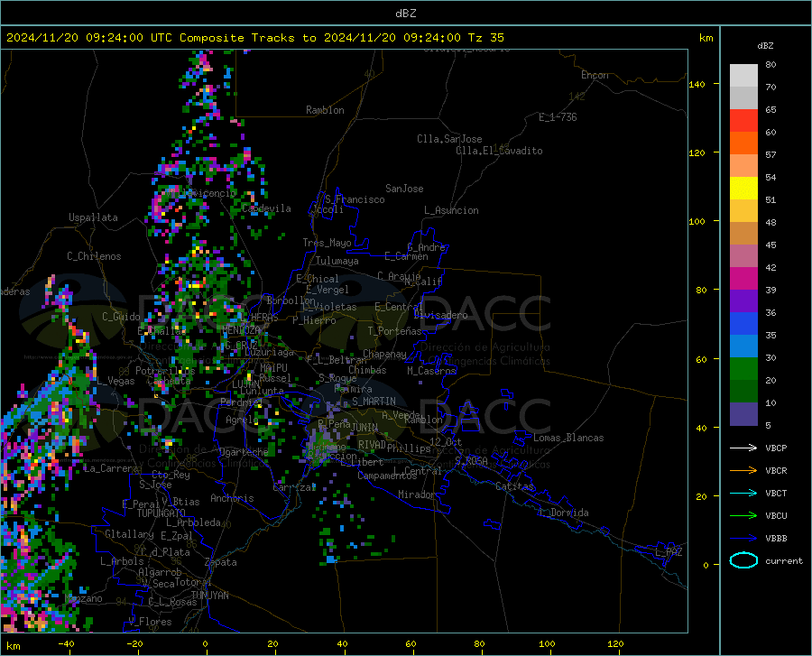Screen dimensions: 812x656
Task: Click the x-axis '-40' km tick label
Action: (66, 643)
